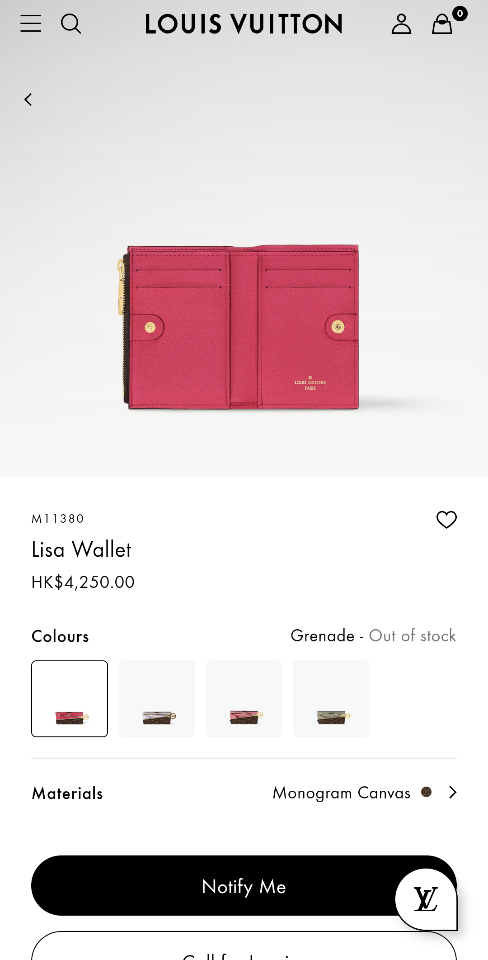This screenshot has height=960, width=488.
Task: Click the open wallet product image
Action: [239, 326]
